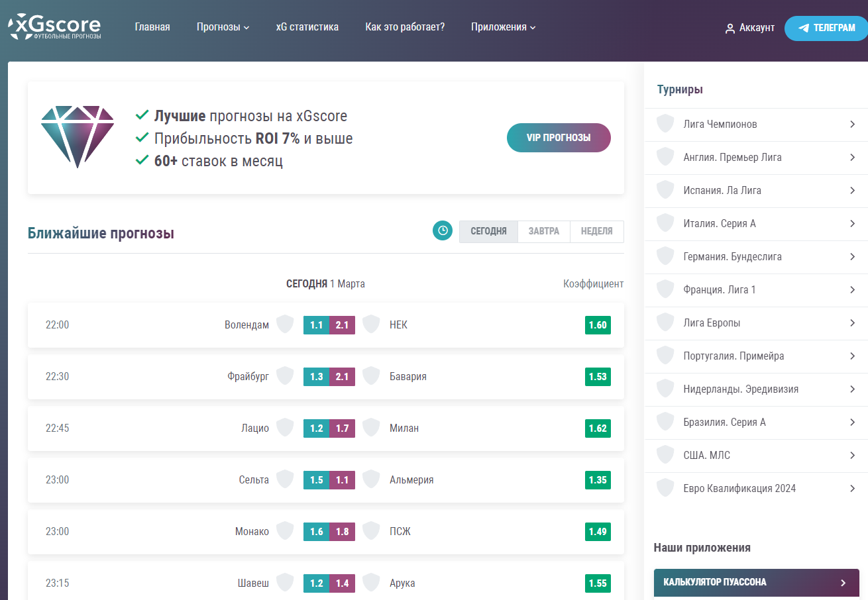
Task: Click the xGscore logo
Action: tap(54, 26)
